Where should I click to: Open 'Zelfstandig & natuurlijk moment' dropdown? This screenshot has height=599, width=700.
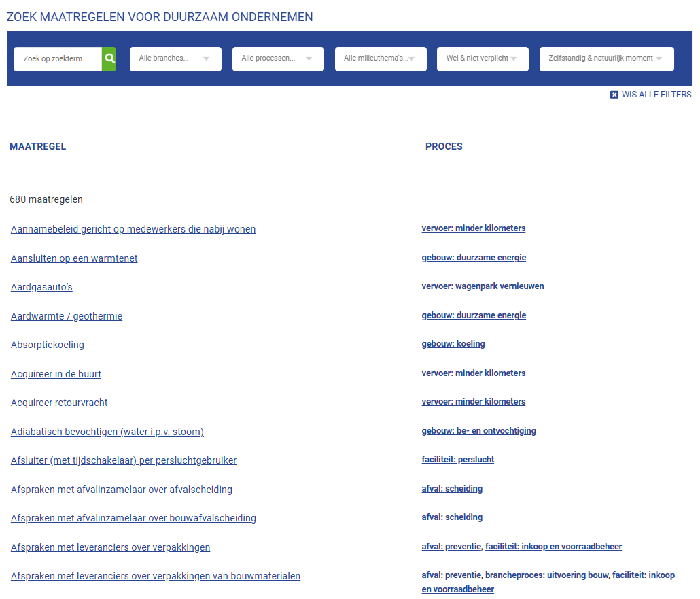click(x=606, y=59)
